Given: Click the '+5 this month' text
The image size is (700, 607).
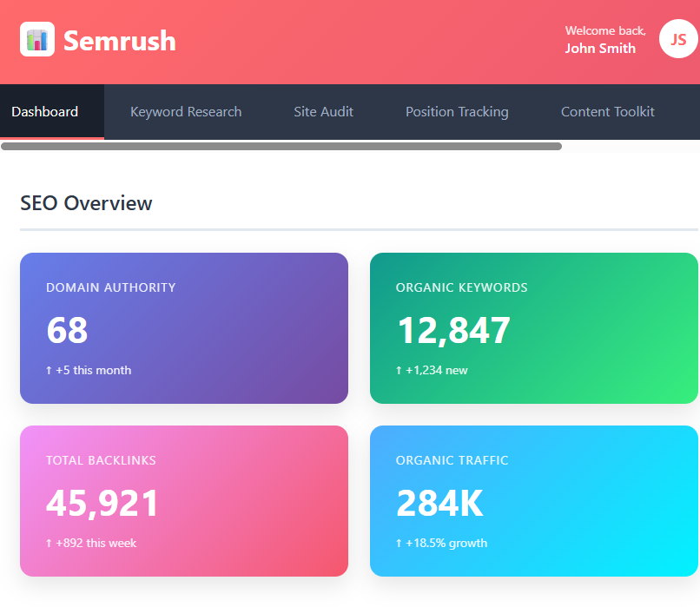Looking at the screenshot, I should pyautogui.click(x=89, y=371).
